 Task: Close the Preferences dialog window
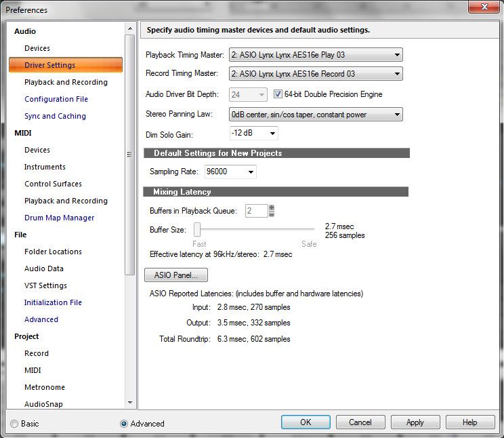pos(484,7)
